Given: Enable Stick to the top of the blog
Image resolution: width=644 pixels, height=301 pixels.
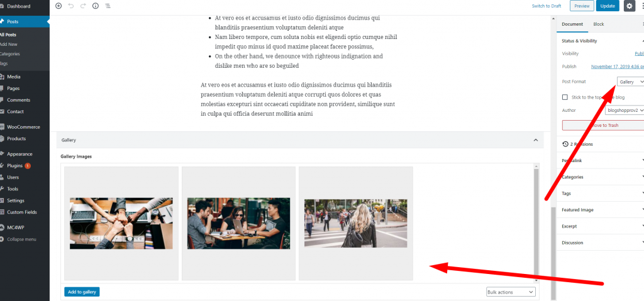Looking at the screenshot, I should [565, 97].
